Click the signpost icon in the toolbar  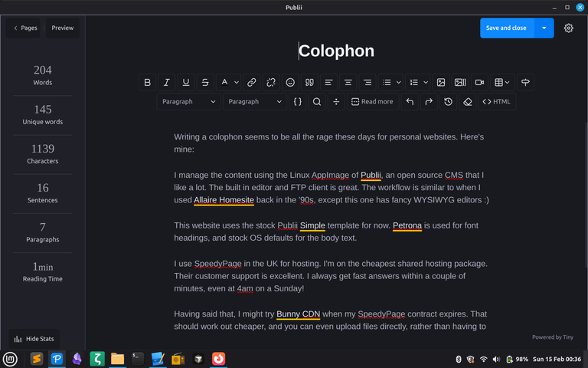pos(525,82)
